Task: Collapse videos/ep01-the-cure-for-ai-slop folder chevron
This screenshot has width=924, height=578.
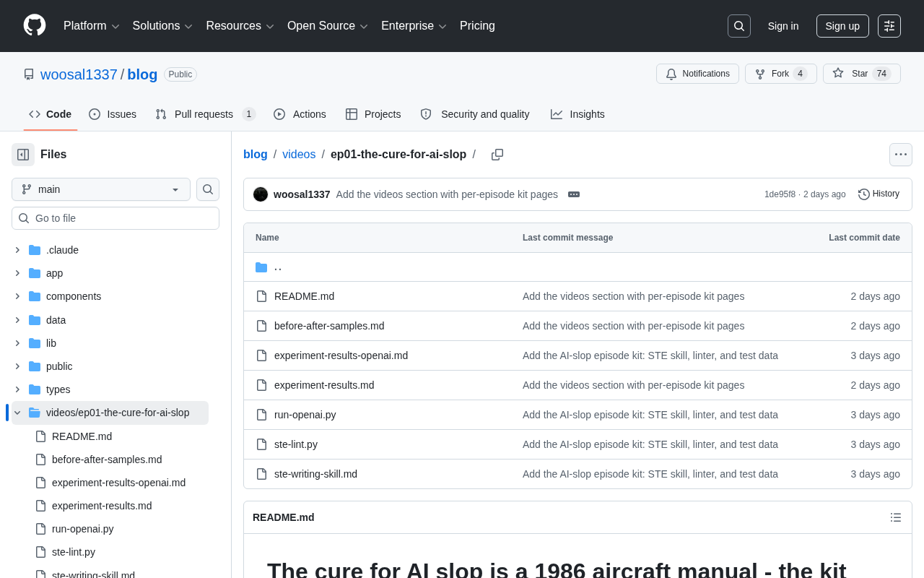Action: pos(17,413)
